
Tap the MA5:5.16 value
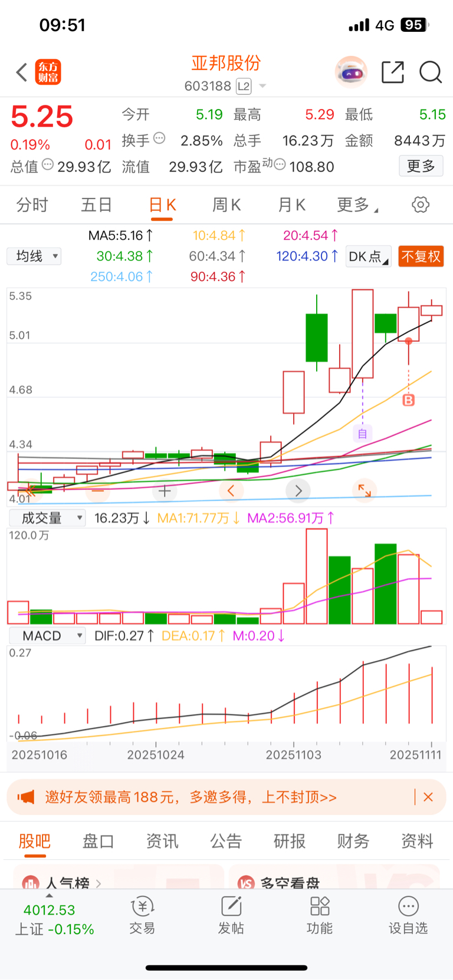121,236
